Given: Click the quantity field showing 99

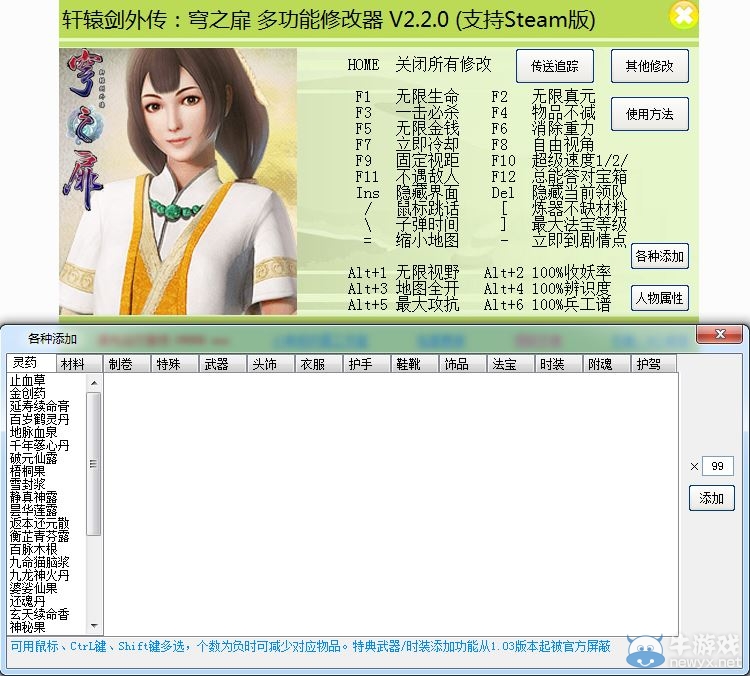Looking at the screenshot, I should [717, 466].
